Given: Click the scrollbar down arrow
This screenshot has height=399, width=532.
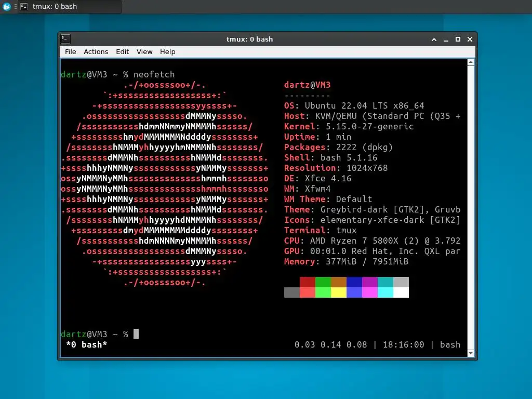Looking at the screenshot, I should coord(471,353).
